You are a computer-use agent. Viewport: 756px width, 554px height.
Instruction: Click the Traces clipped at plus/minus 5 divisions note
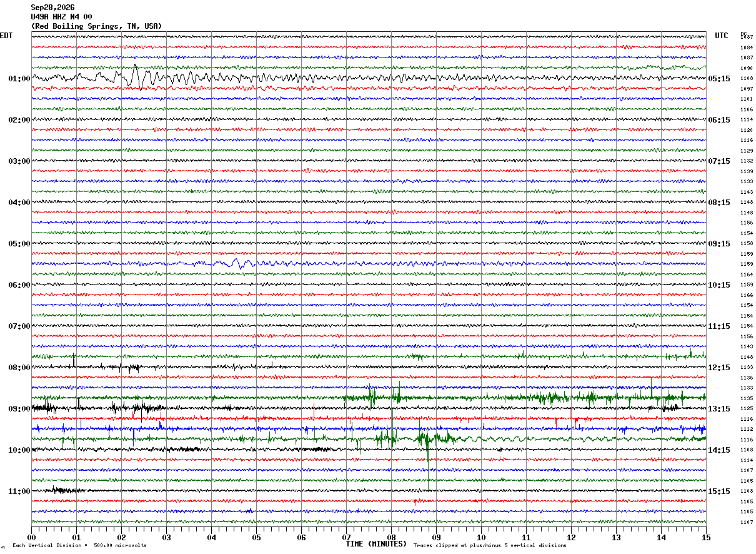(490, 546)
